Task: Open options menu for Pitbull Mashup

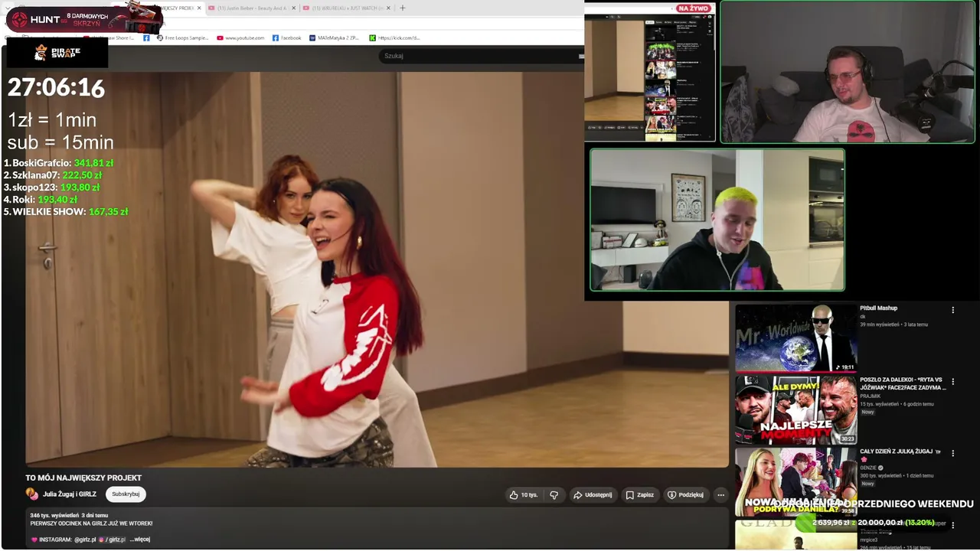Action: click(953, 310)
